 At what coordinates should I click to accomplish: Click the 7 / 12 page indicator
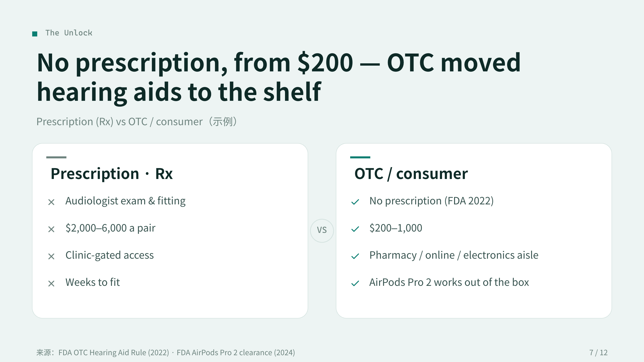point(598,352)
